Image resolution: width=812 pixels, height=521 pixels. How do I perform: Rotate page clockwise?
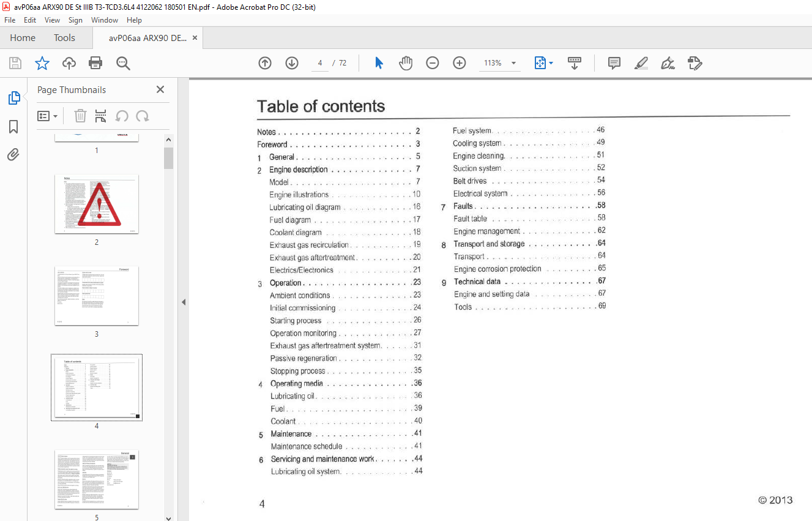click(143, 116)
